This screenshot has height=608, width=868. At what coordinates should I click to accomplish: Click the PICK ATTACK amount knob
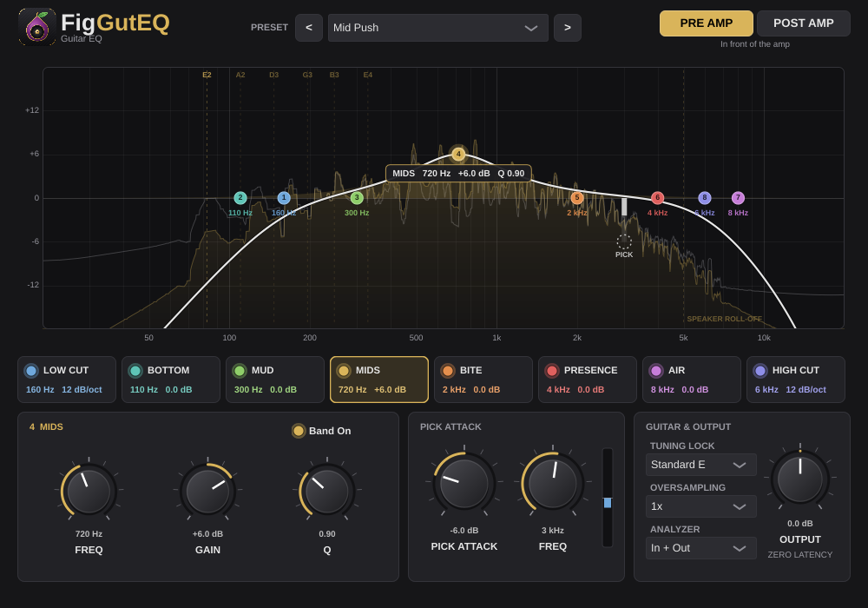tap(464, 484)
